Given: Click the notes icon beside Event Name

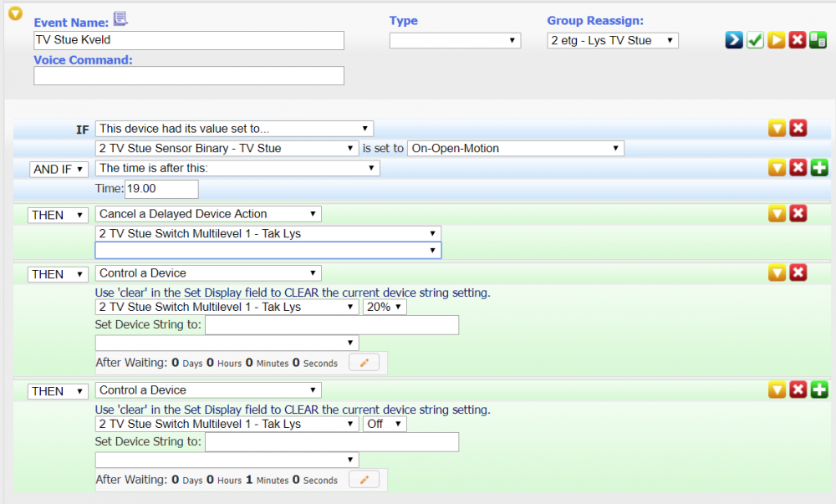Looking at the screenshot, I should coord(120,19).
